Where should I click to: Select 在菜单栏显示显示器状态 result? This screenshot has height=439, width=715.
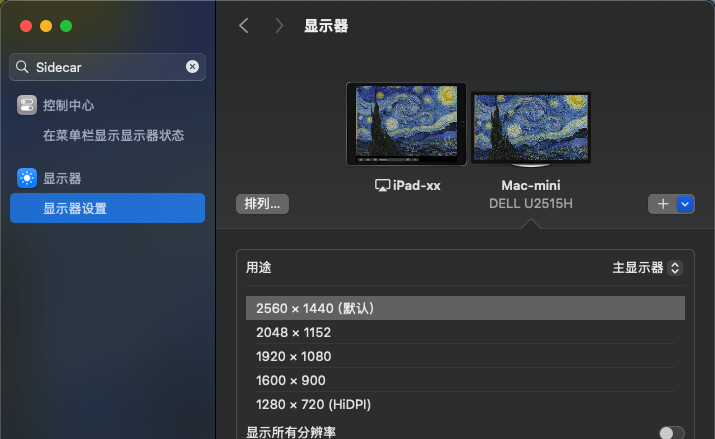pos(114,135)
